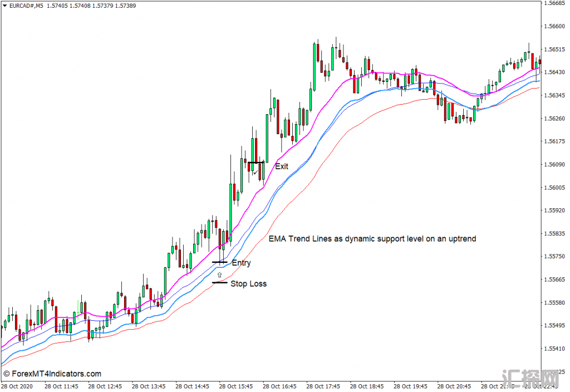Select the 'Stop Loss' text label
The image size is (570, 392).
248,284
